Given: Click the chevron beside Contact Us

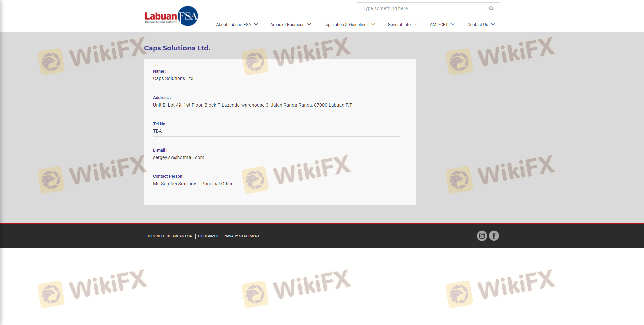Looking at the screenshot, I should point(493,24).
